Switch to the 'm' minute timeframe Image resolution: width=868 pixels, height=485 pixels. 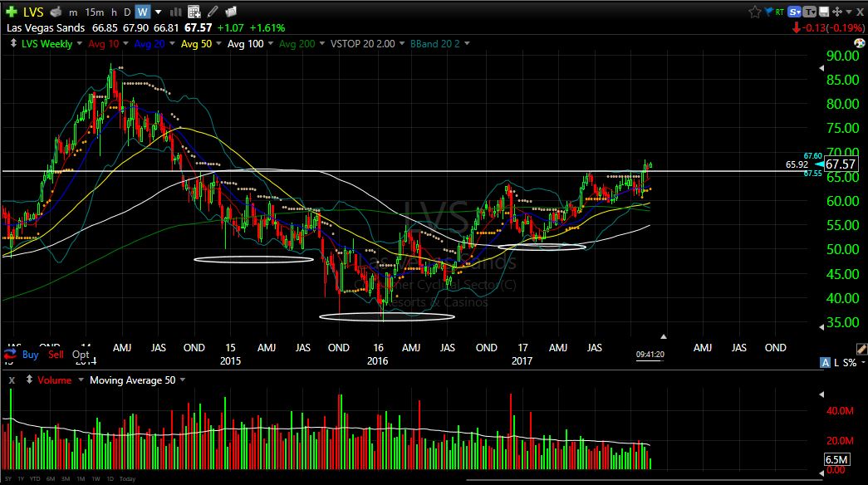pos(73,12)
